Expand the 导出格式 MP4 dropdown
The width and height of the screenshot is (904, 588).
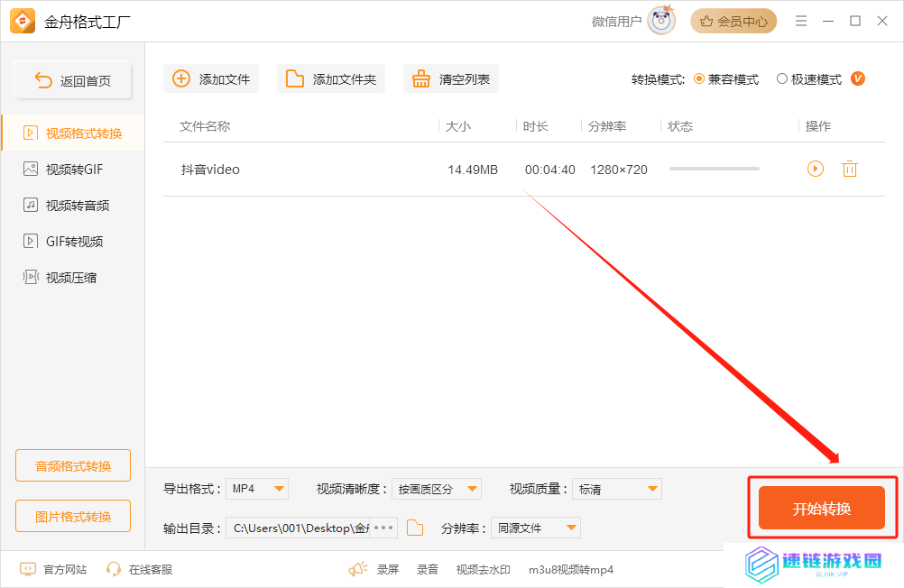[257, 489]
